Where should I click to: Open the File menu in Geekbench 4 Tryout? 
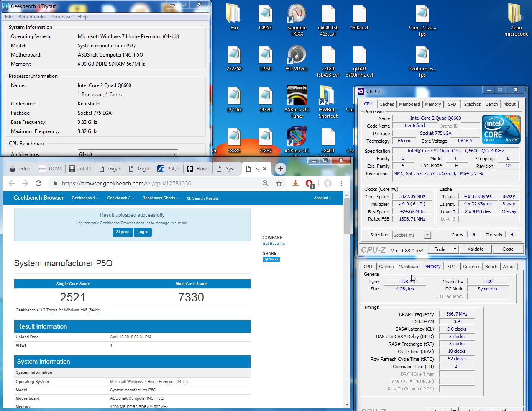click(9, 17)
